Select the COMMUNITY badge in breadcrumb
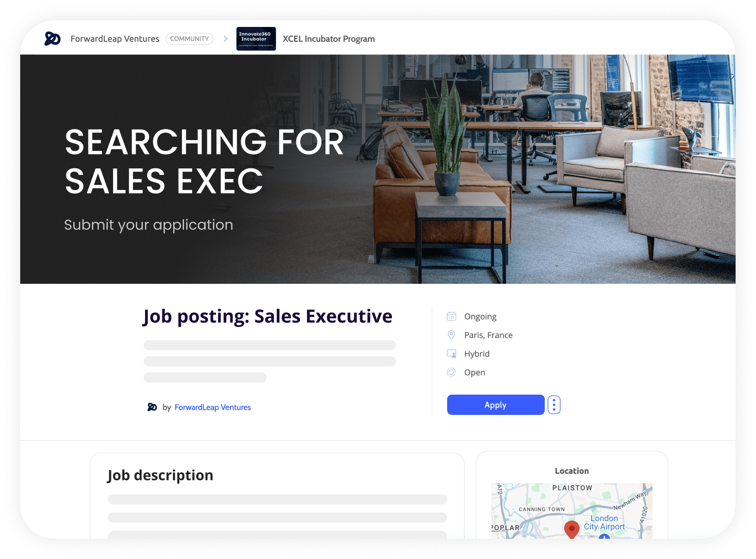Screen dimensions: 756x559 [x=189, y=39]
